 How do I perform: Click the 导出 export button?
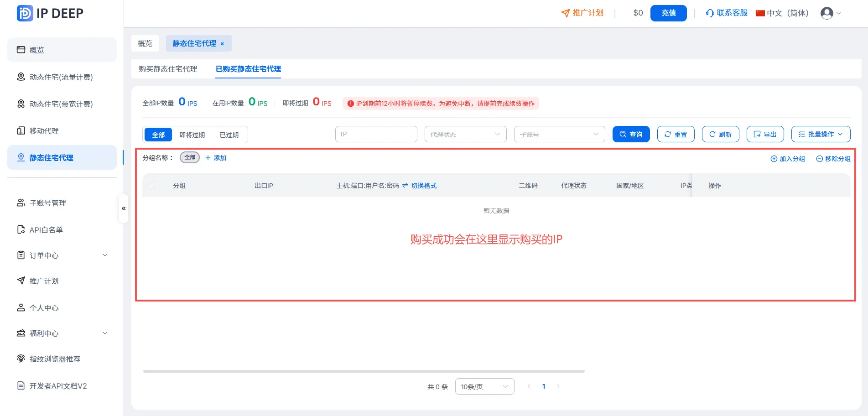(x=765, y=134)
